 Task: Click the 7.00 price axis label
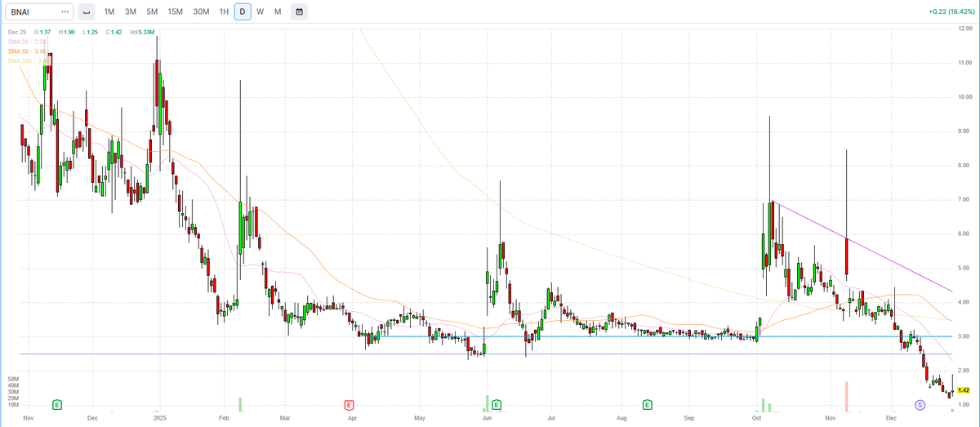(x=964, y=200)
